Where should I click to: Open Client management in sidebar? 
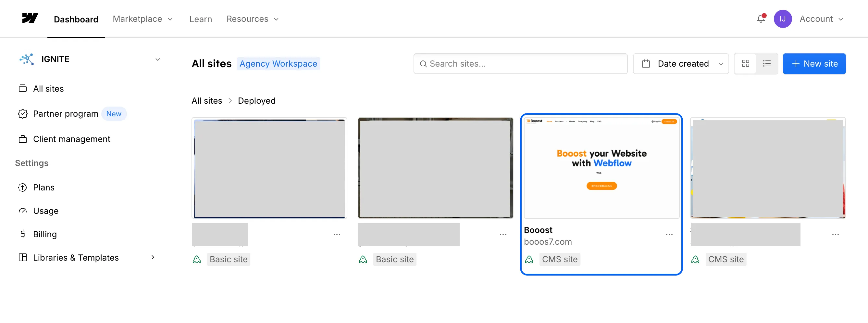click(x=71, y=139)
